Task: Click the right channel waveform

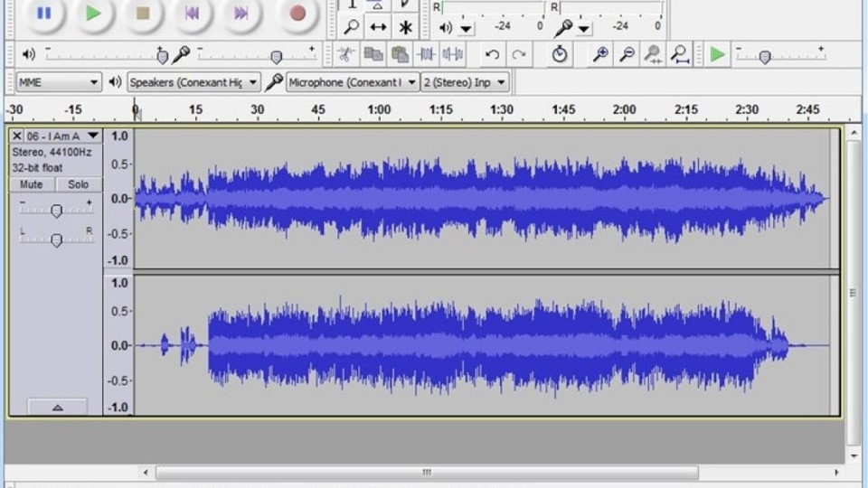Action: point(483,345)
